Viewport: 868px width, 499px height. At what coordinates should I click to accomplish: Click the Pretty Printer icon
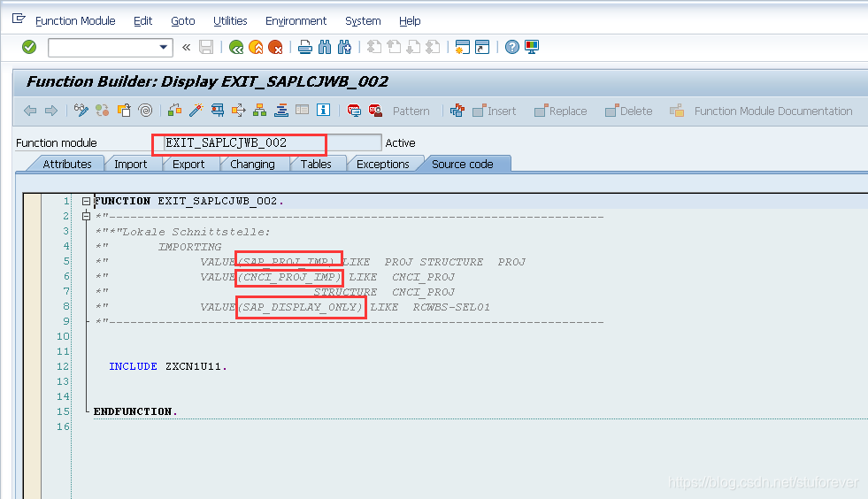tap(457, 111)
